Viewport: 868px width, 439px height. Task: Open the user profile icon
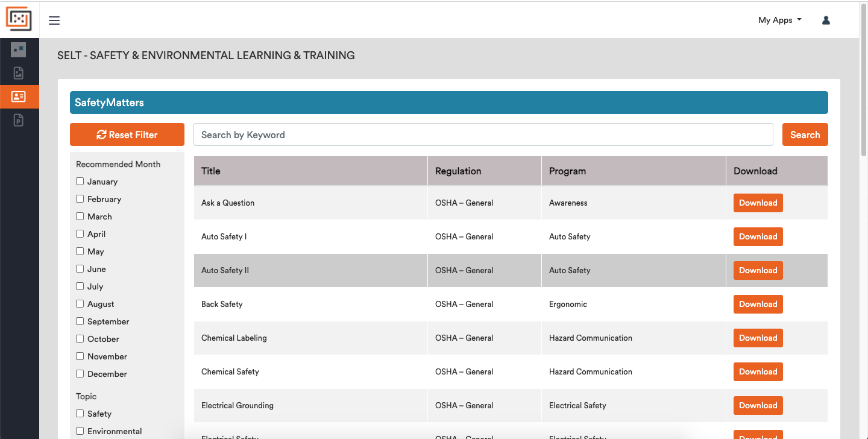826,20
